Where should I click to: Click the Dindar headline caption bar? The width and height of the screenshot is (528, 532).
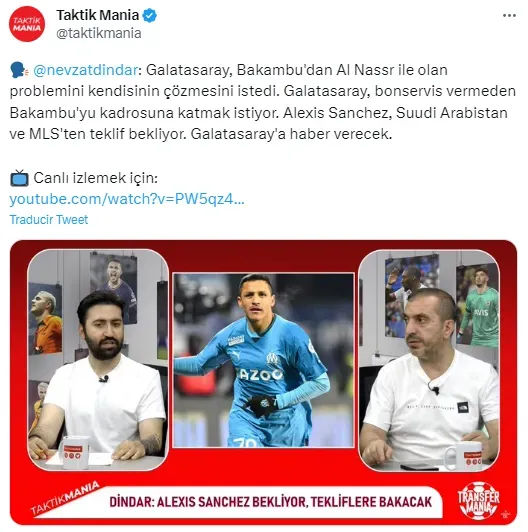[x=270, y=502]
